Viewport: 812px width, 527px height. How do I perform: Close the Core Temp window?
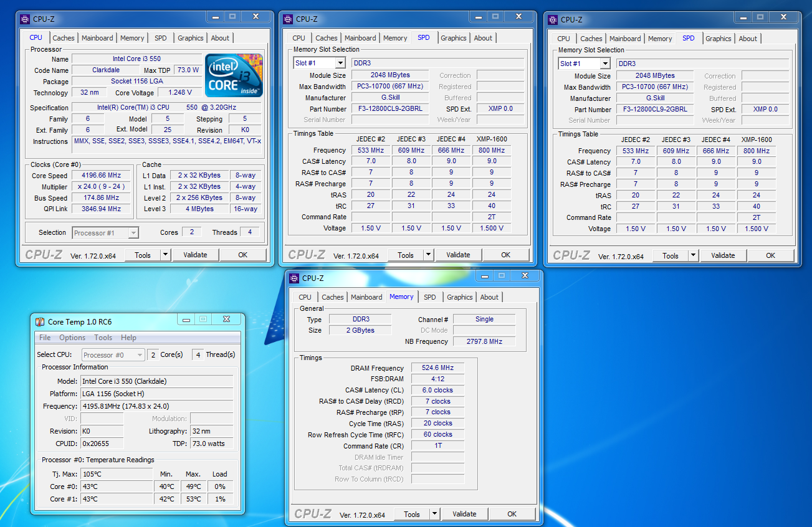pos(226,320)
